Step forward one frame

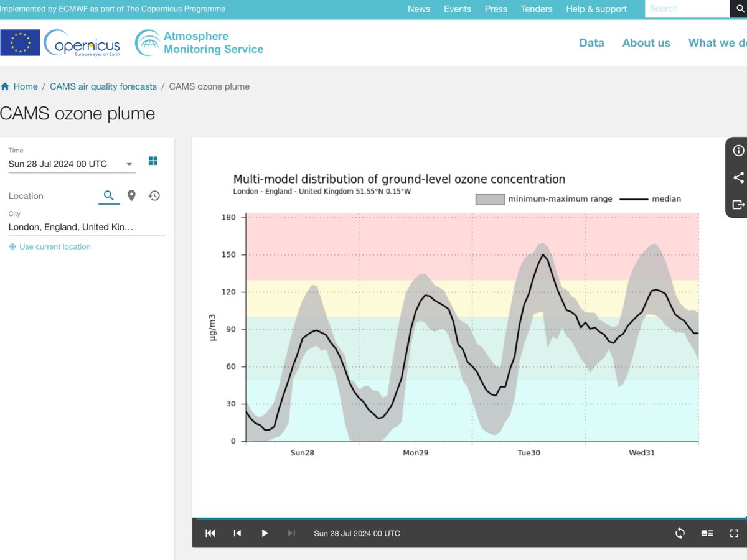(291, 533)
